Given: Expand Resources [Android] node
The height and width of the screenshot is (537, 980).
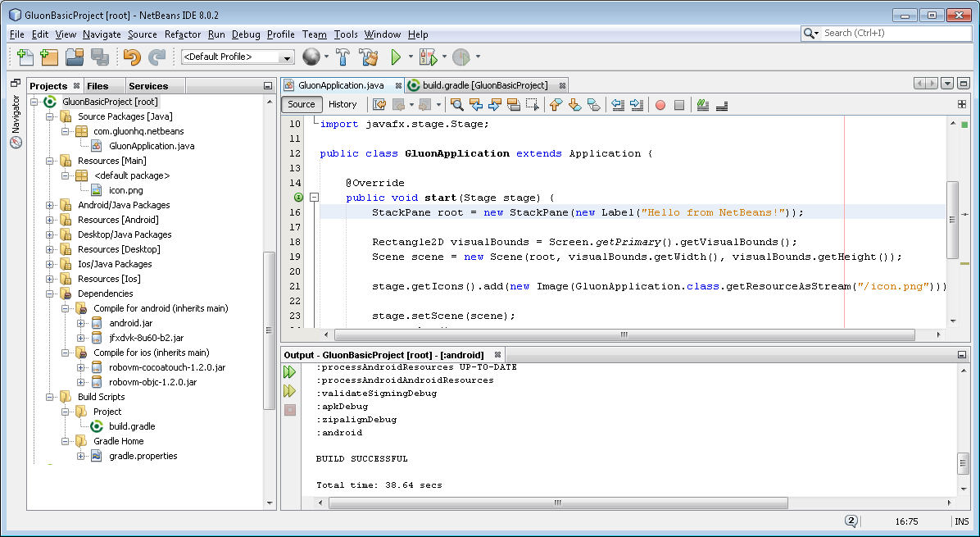Looking at the screenshot, I should pos(49,220).
